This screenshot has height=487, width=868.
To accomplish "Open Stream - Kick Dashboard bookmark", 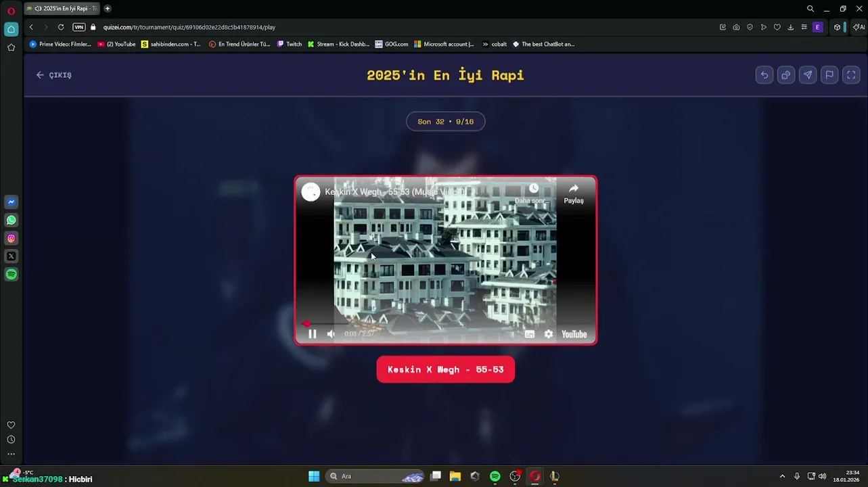I will pyautogui.click(x=338, y=44).
